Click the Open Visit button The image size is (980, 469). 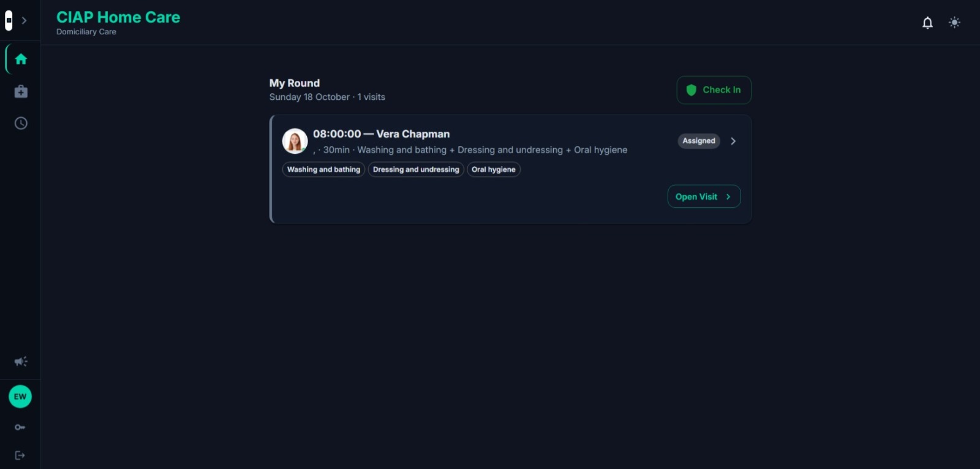click(x=704, y=197)
